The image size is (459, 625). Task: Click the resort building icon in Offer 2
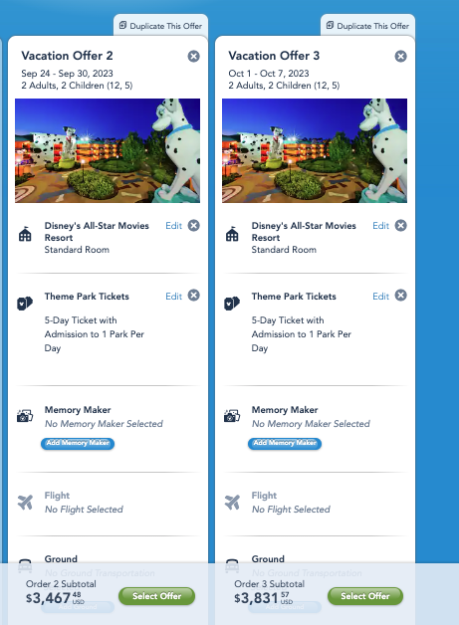[x=25, y=234]
